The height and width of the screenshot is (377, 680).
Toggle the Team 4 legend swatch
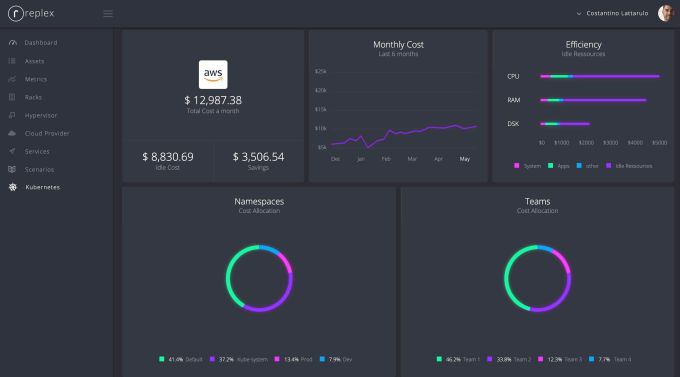click(x=592, y=359)
